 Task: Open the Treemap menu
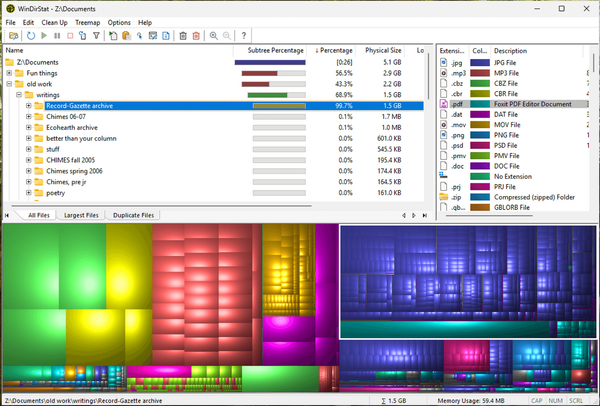point(87,23)
